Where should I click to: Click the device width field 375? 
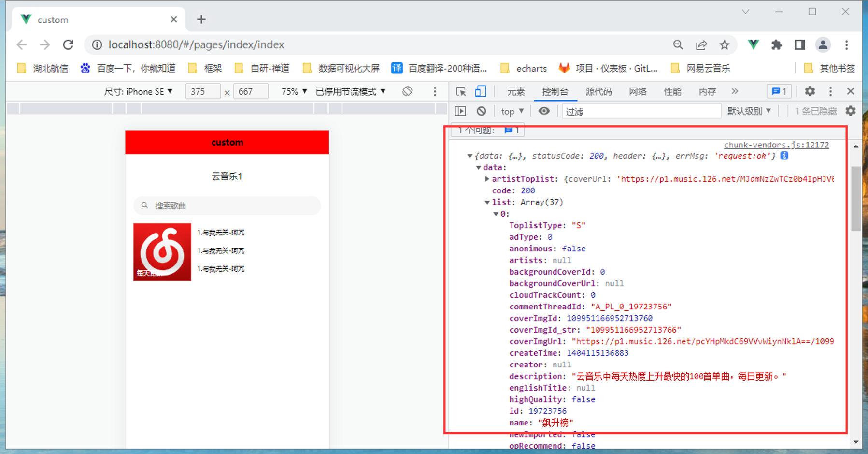point(203,91)
